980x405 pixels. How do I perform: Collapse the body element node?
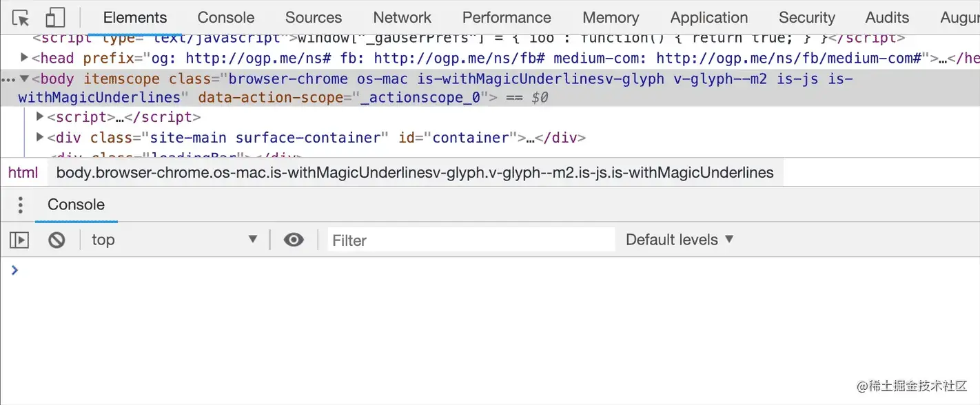click(25, 79)
